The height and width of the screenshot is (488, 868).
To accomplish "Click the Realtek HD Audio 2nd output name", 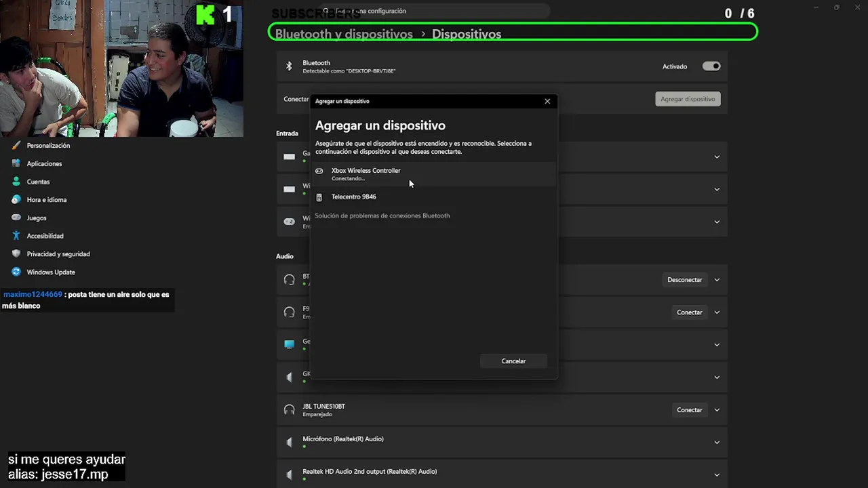I will (x=370, y=472).
